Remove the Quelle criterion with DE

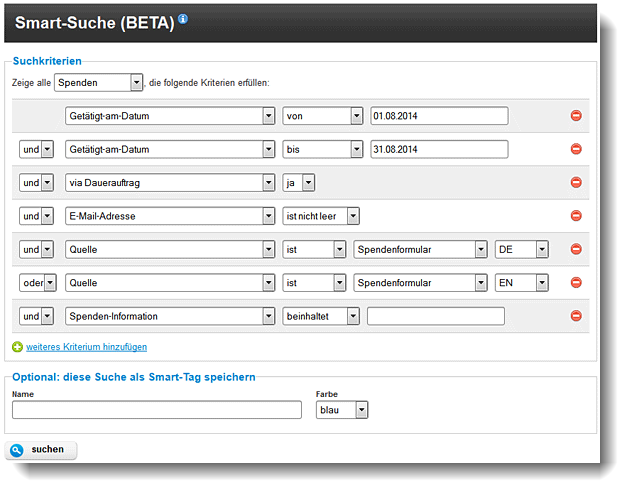tap(576, 250)
